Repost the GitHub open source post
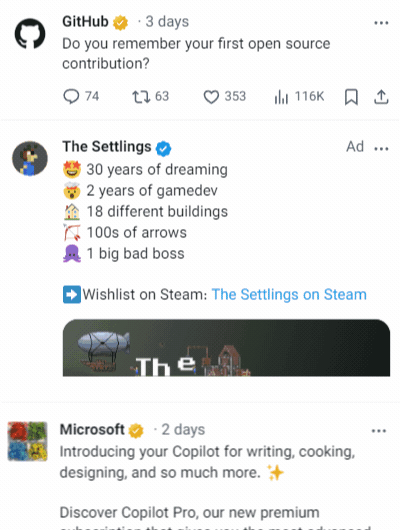The width and height of the screenshot is (400, 530). (150, 97)
